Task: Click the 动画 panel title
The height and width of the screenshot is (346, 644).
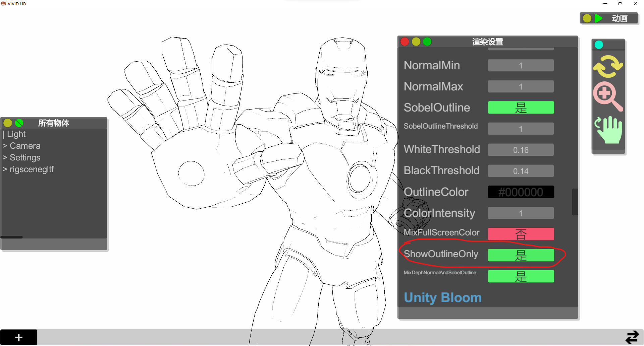Action: coord(620,18)
